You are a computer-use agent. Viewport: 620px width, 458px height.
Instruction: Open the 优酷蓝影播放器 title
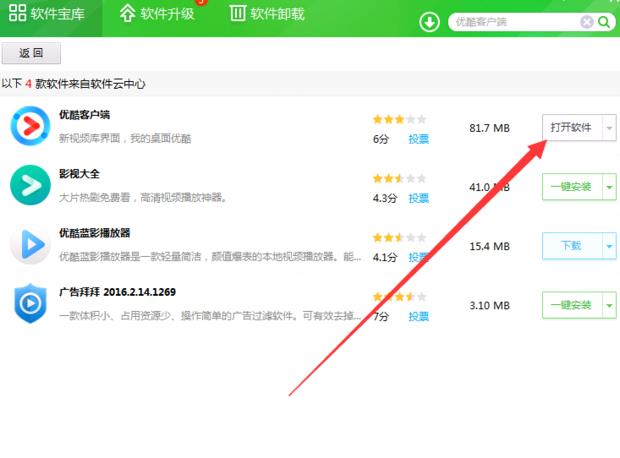click(95, 233)
